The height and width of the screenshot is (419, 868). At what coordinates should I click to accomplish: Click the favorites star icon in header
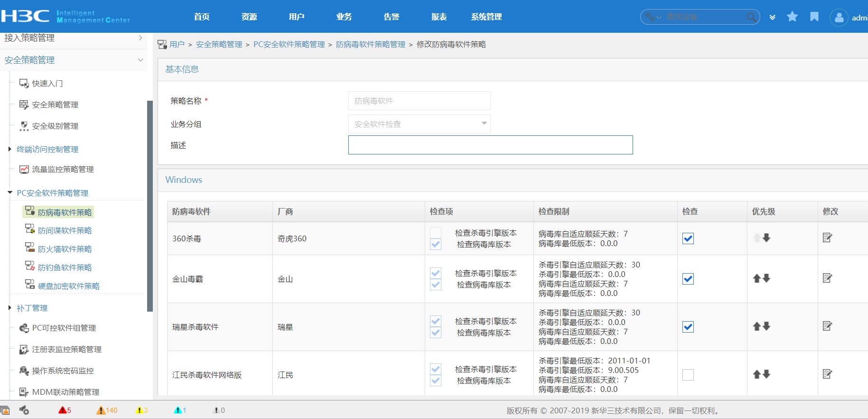792,17
